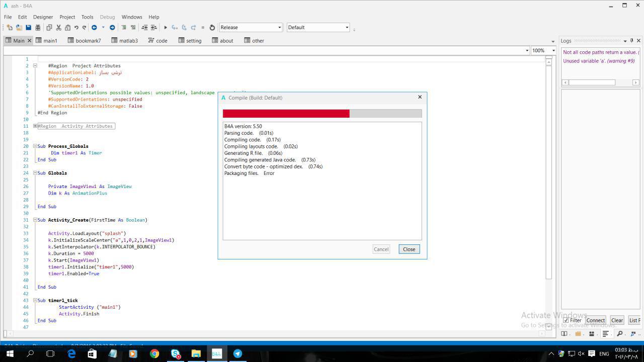
Task: Open the Files Manager folder icon
Action: pyautogui.click(x=578, y=334)
